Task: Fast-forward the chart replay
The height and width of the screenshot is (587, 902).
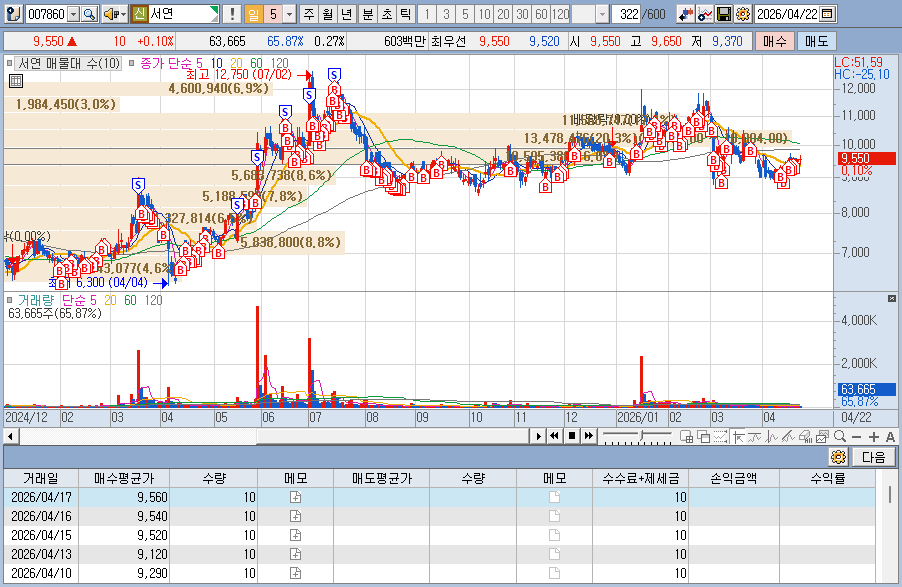Action: tap(588, 436)
